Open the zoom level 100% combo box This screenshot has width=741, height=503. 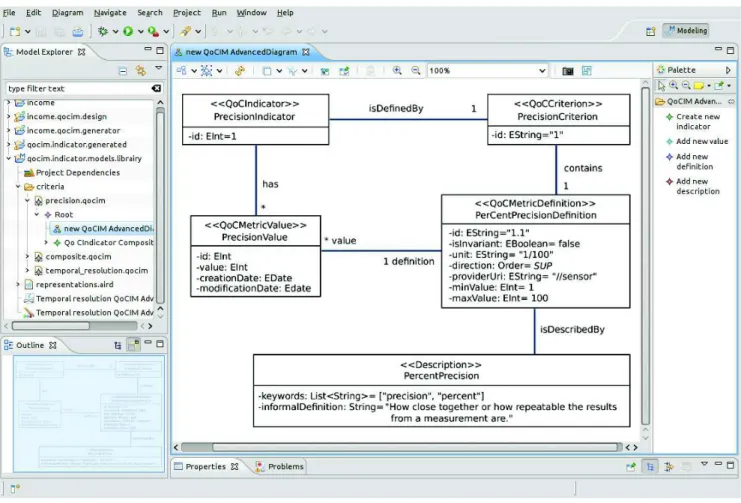487,71
